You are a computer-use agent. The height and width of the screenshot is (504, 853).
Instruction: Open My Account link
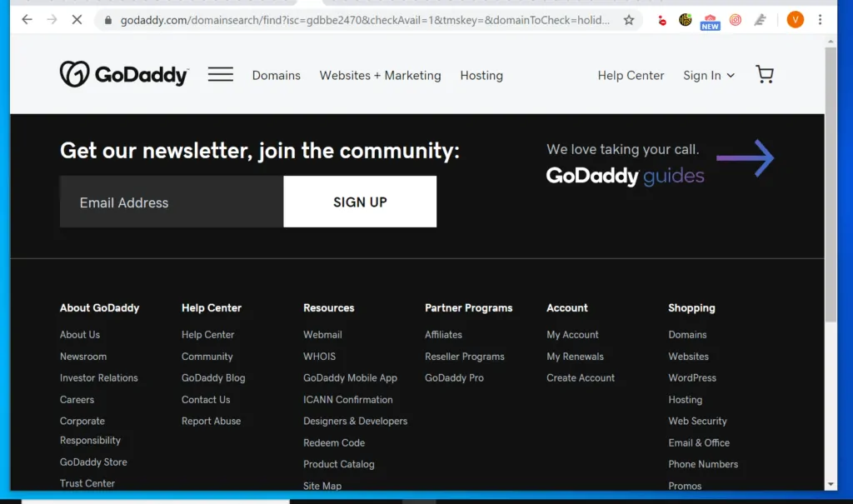tap(572, 335)
